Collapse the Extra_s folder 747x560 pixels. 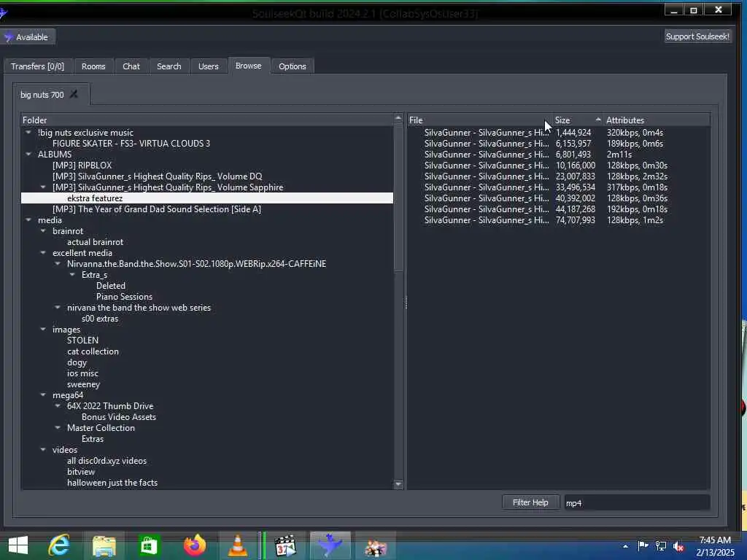(72, 275)
